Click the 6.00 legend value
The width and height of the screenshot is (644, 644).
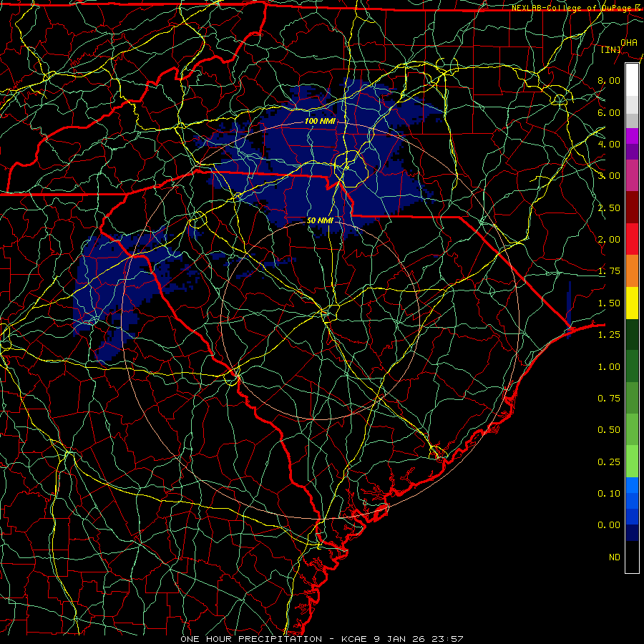(x=609, y=112)
